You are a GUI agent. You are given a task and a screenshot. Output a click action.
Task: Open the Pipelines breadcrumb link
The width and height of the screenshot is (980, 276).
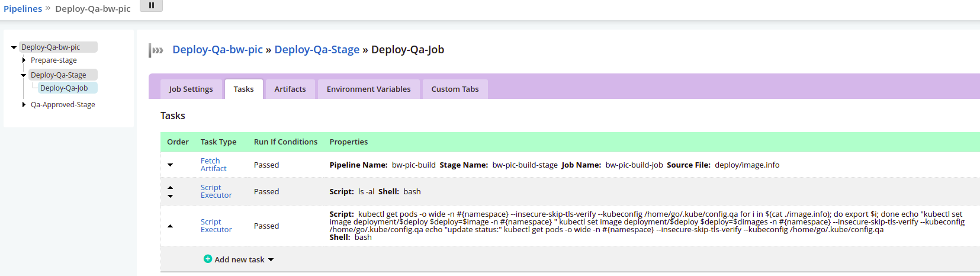tap(23, 9)
